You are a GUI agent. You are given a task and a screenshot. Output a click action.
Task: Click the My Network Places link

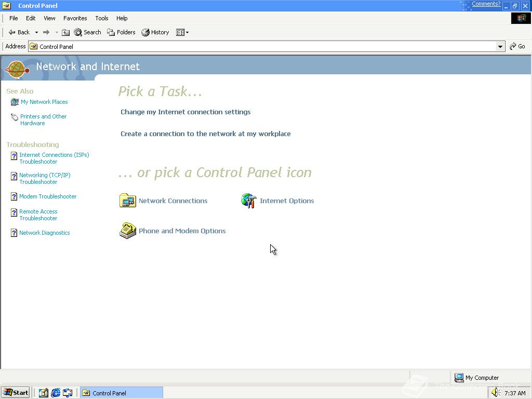pos(44,102)
